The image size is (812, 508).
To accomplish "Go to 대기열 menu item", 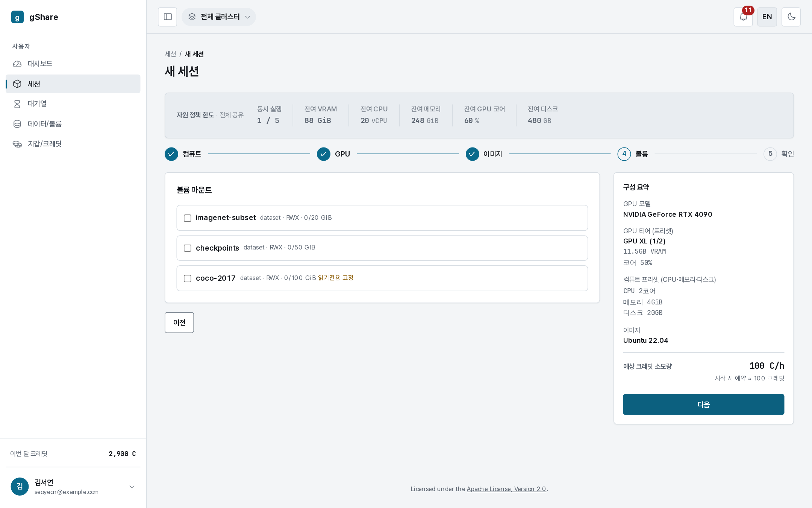I will point(73,104).
